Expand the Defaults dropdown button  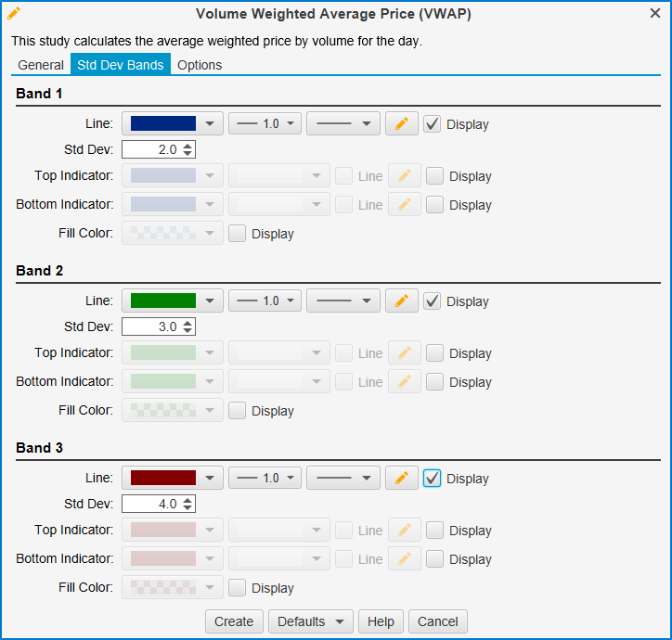312,621
